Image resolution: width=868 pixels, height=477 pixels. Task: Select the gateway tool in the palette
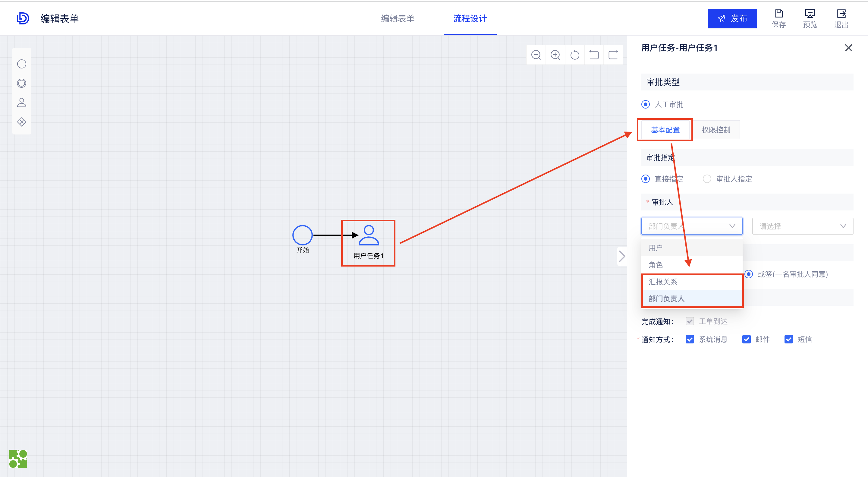22,122
